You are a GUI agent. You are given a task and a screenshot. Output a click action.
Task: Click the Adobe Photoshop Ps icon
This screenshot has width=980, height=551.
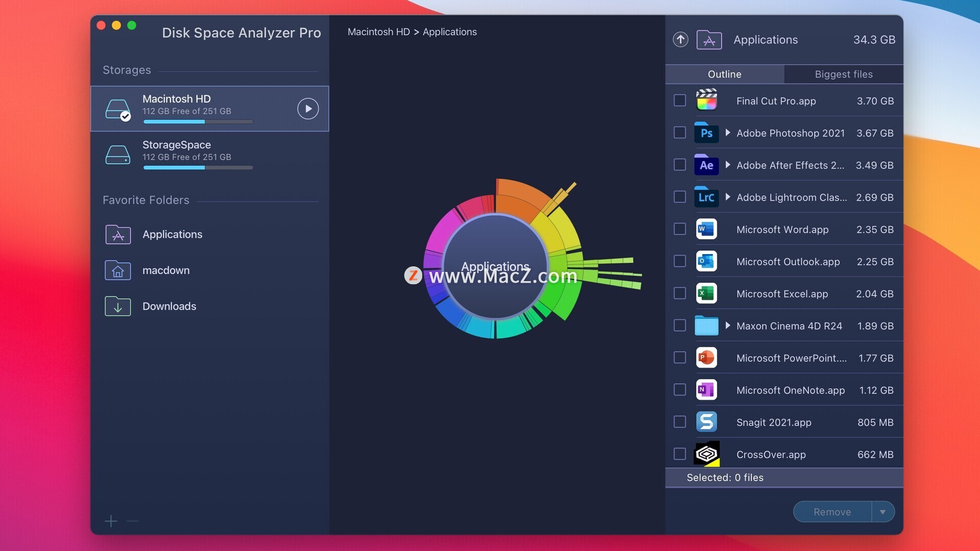[707, 133]
